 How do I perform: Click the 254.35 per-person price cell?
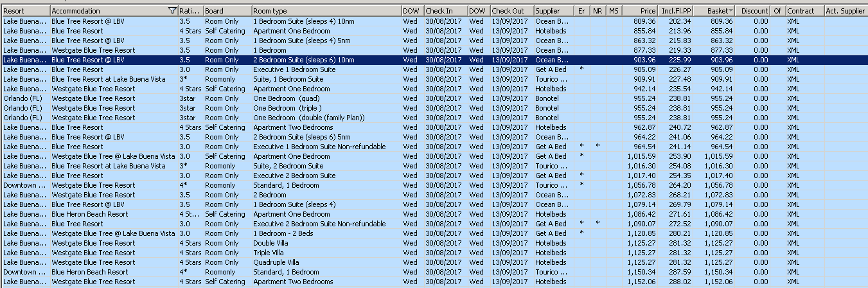click(x=676, y=175)
